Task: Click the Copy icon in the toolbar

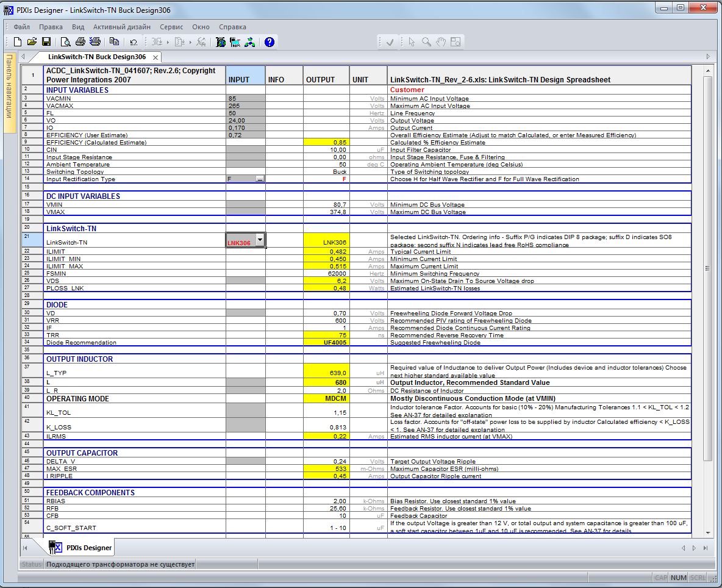Action: click(114, 42)
